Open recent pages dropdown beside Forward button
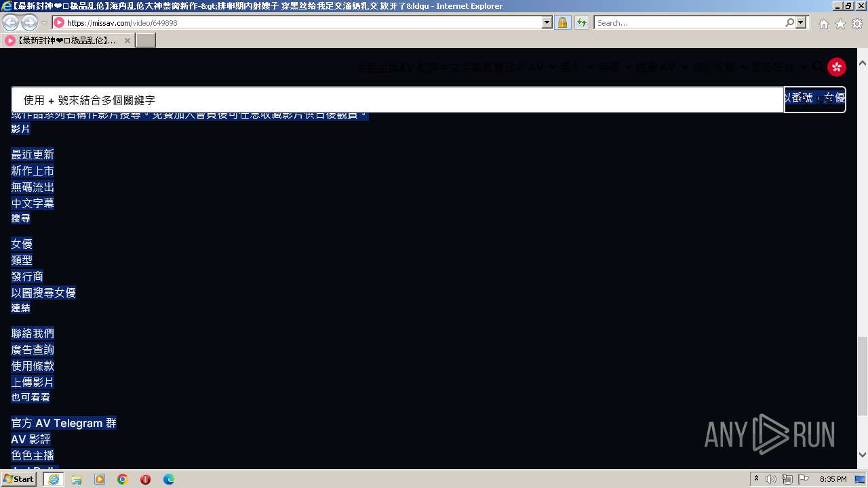 (x=44, y=23)
